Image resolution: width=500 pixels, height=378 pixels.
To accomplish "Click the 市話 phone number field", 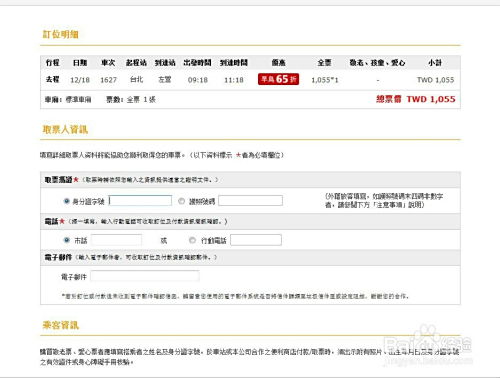I will pyautogui.click(x=116, y=240).
